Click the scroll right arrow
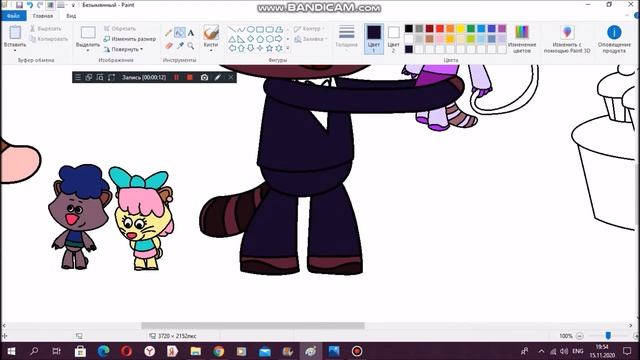 (631, 325)
